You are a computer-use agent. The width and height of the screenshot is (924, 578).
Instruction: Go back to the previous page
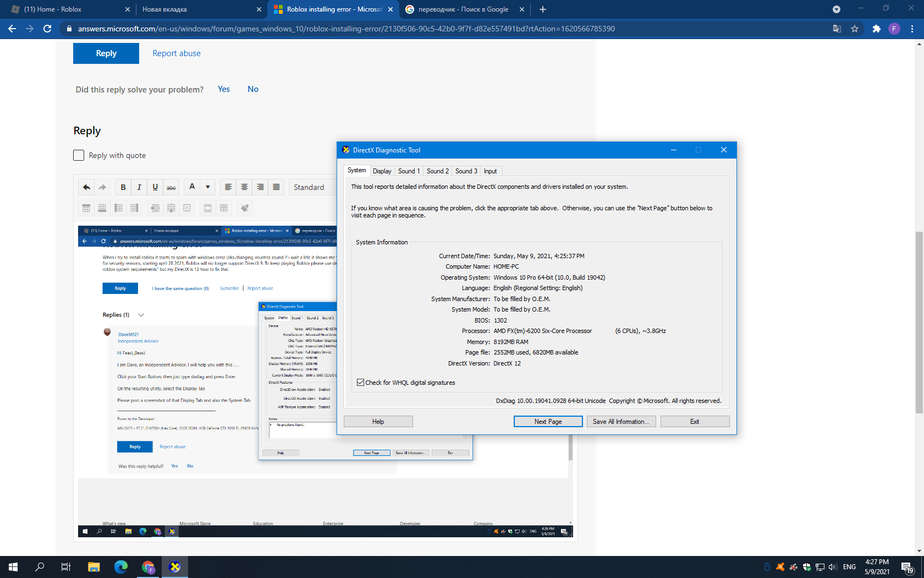point(12,29)
